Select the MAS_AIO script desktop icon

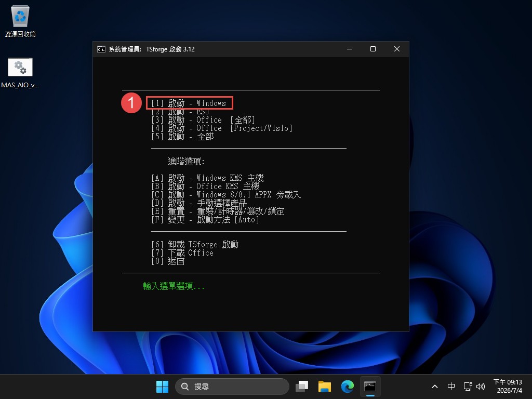20,73
